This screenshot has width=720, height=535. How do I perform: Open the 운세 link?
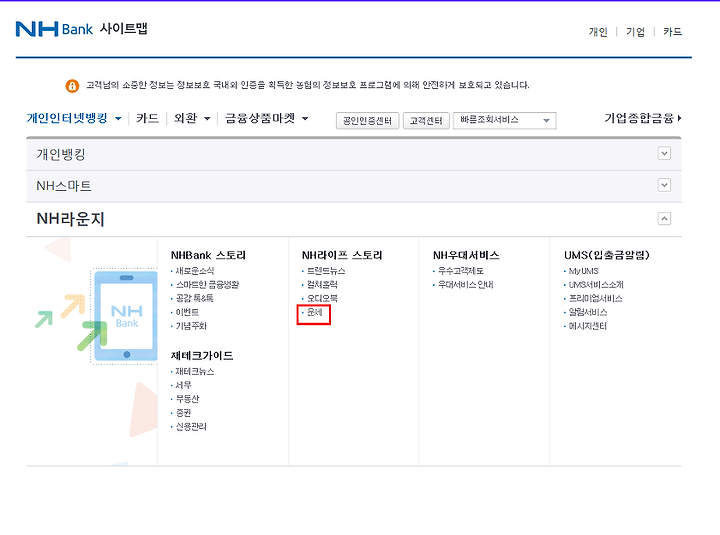pyautogui.click(x=315, y=312)
